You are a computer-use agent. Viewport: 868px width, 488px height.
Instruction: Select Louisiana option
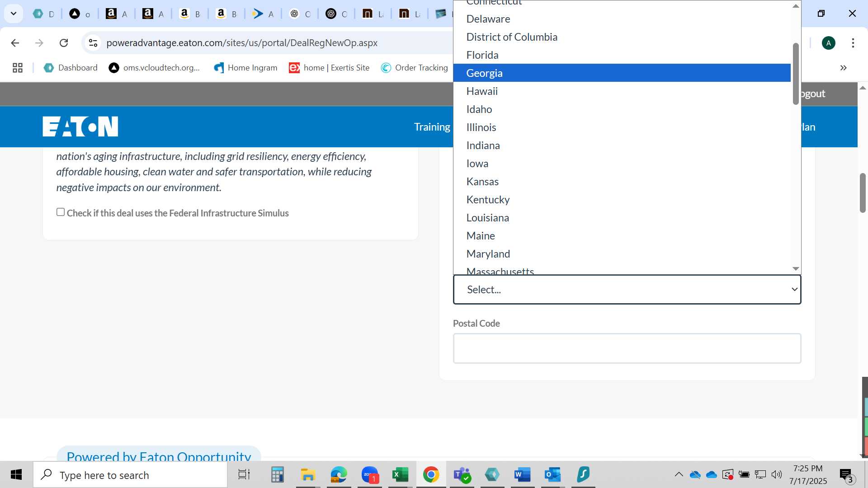point(622,218)
